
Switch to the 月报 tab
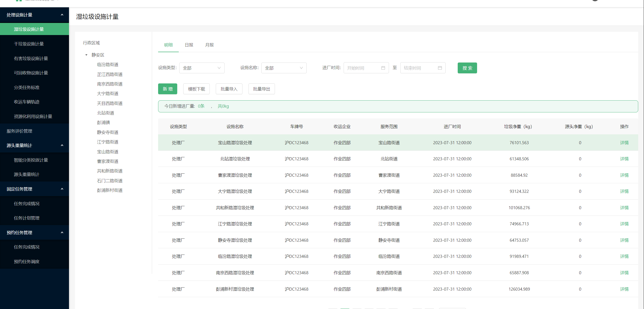pos(209,45)
